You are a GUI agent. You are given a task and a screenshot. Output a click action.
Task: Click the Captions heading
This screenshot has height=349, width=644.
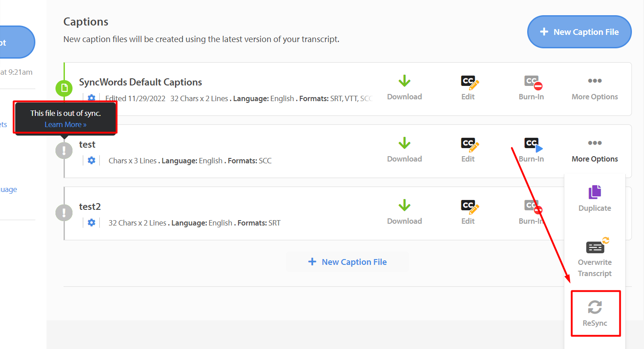(86, 21)
